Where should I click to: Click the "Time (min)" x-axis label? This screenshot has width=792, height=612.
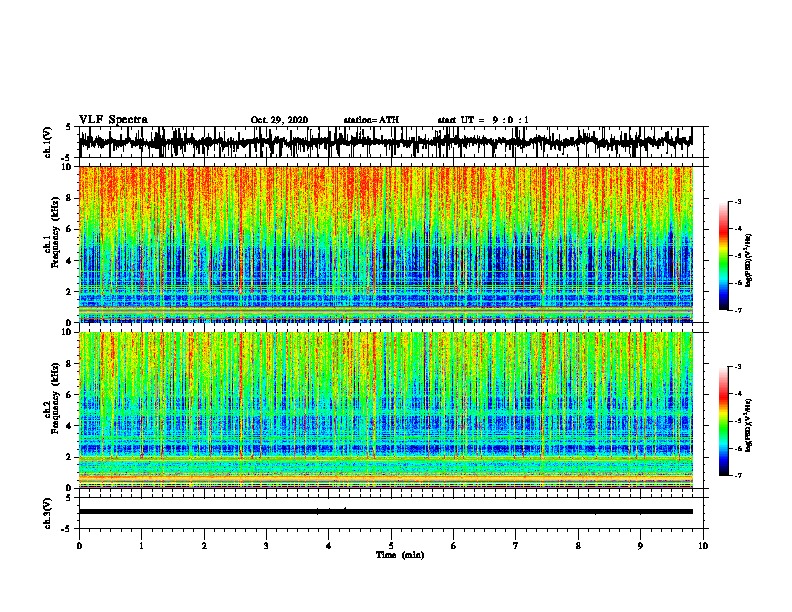coord(400,555)
